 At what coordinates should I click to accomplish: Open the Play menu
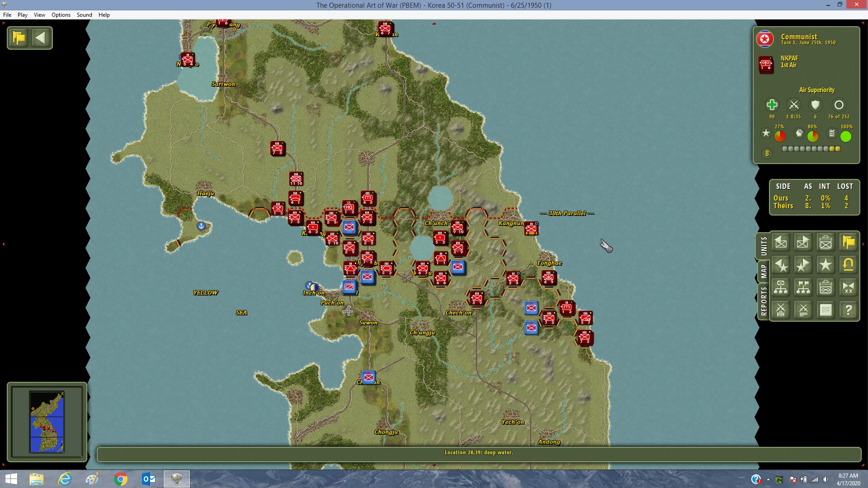[23, 15]
